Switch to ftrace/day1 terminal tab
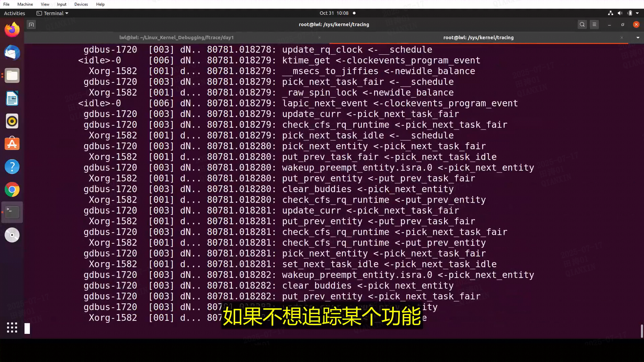644x362 pixels. [x=176, y=38]
